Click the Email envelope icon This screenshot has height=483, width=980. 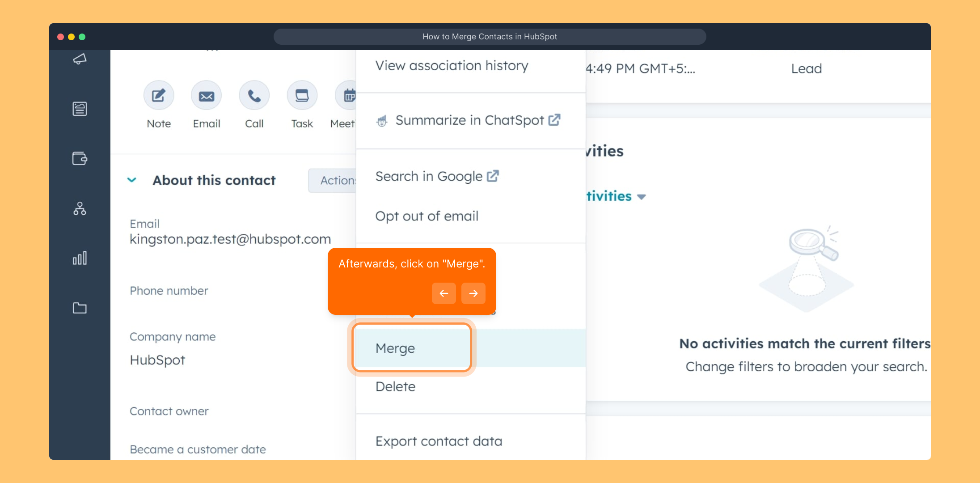(206, 96)
